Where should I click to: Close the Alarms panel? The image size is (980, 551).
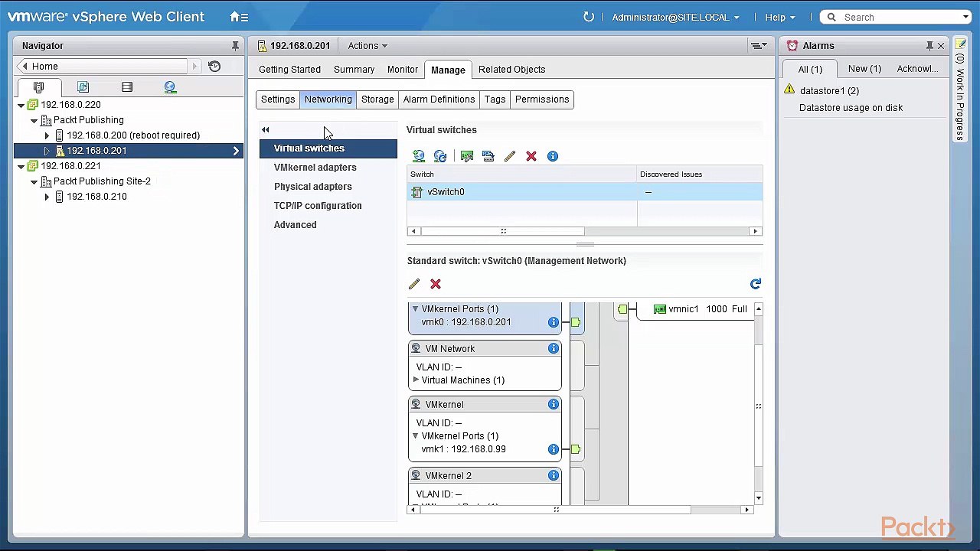(941, 46)
